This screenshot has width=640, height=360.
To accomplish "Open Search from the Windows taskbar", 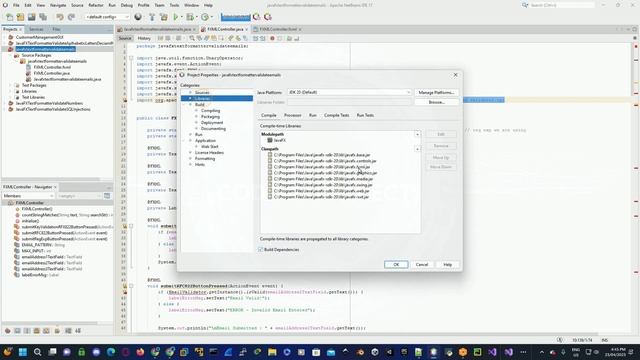I will [x=37, y=352].
